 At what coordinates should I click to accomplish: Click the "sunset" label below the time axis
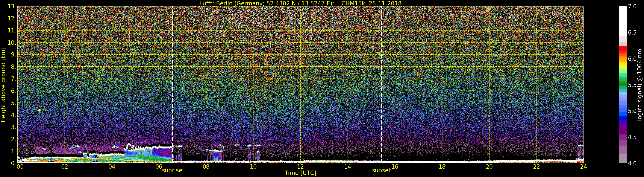[381, 171]
